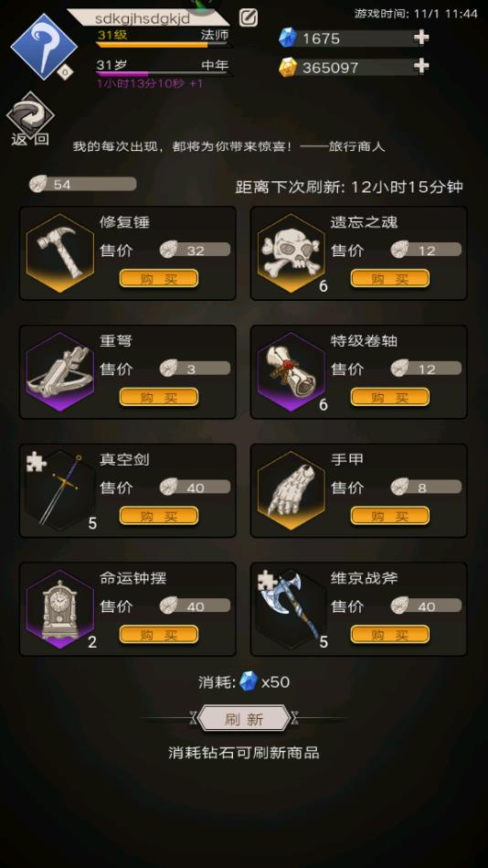488x868 pixels.
Task: Tap the 真空剑 sword fragment icon
Action: click(x=60, y=490)
